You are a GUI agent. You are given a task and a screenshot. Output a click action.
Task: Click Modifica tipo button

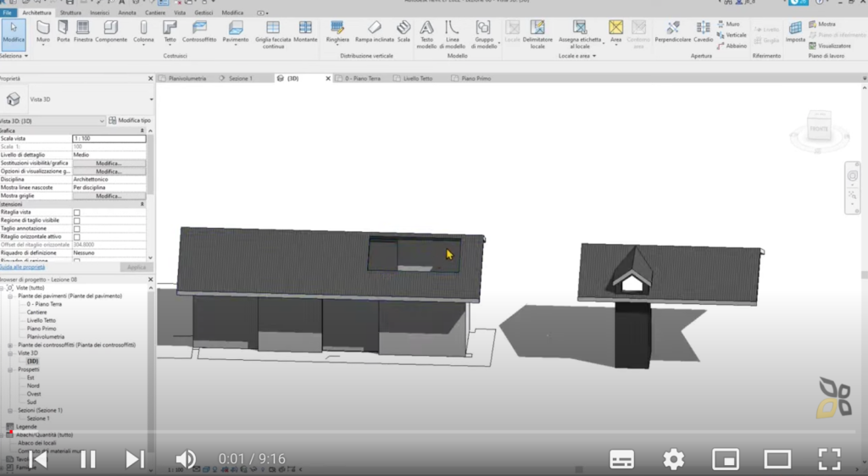pos(130,120)
